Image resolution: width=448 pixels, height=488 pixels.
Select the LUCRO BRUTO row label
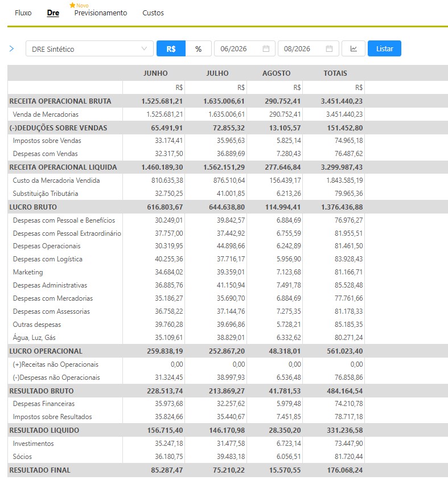pos(33,207)
